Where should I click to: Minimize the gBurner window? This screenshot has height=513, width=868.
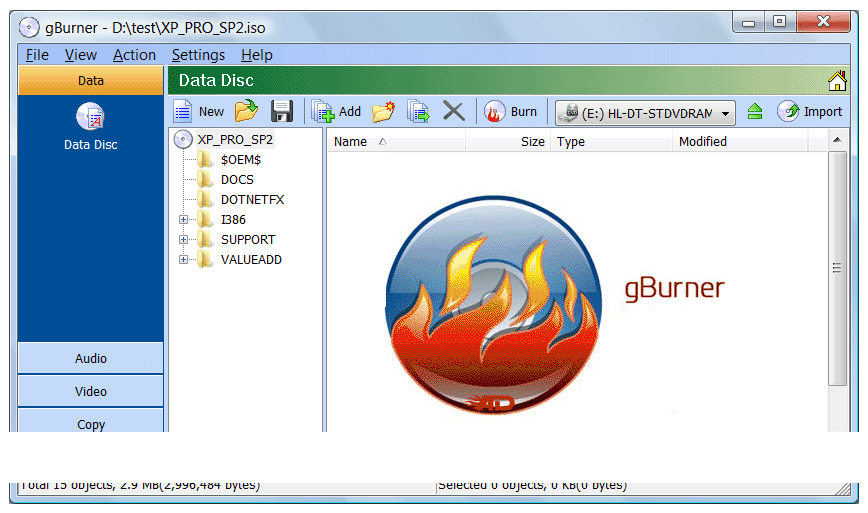(748, 22)
